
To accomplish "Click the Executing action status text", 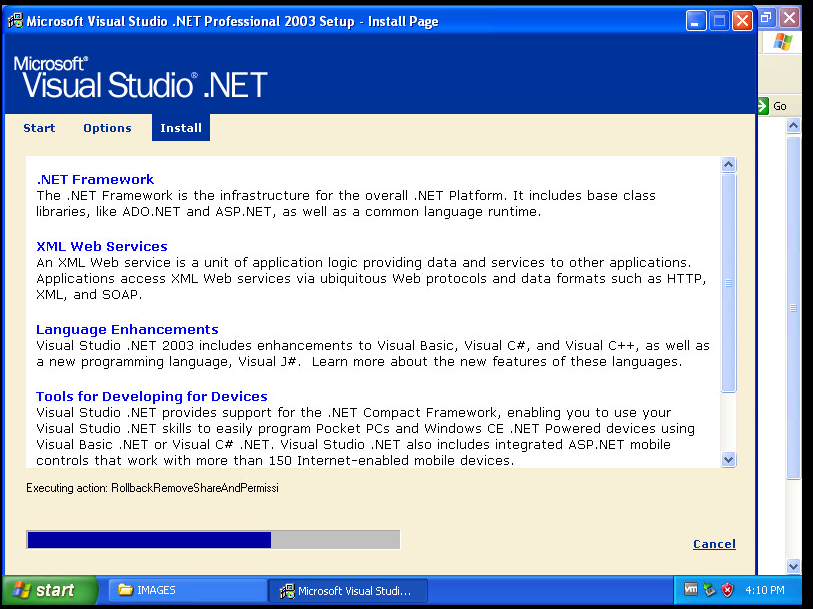I will [152, 488].
